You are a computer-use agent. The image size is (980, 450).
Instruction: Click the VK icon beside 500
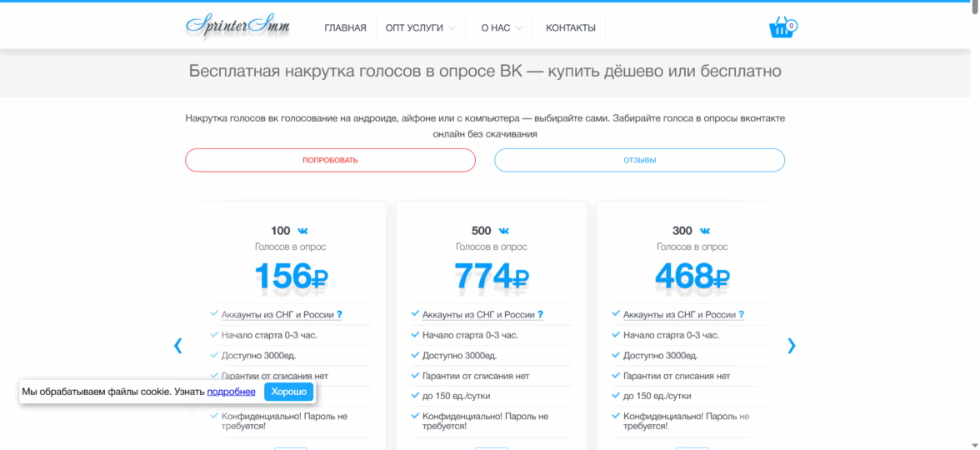click(x=503, y=231)
